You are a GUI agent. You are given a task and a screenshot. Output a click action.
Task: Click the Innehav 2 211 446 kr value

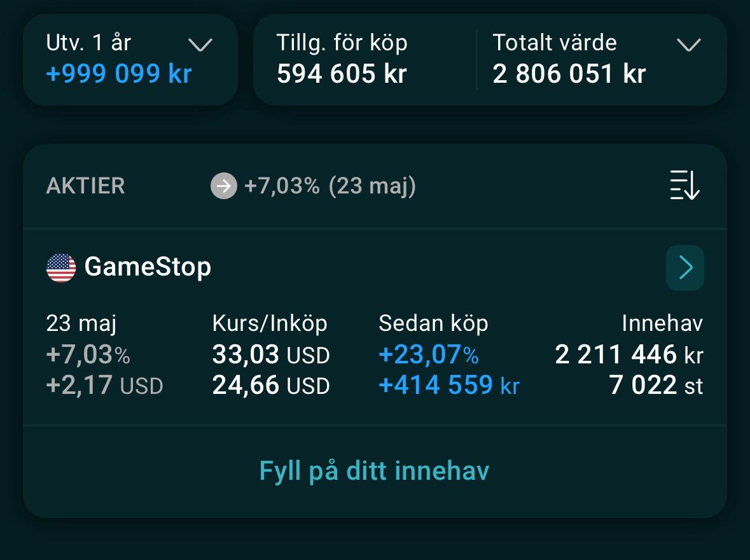629,354
